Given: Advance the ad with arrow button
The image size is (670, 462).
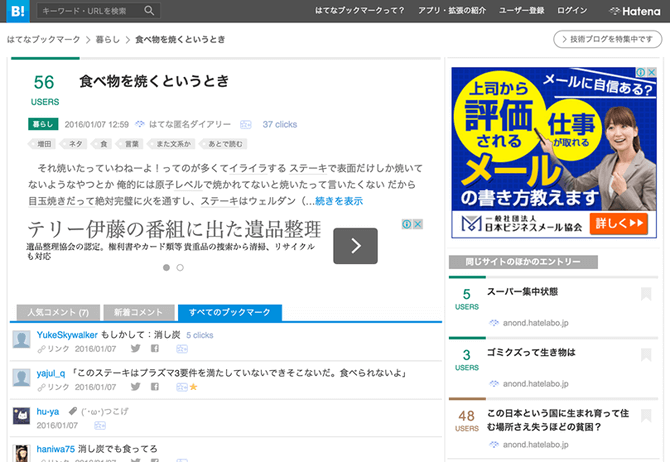Looking at the screenshot, I should pos(355,245).
